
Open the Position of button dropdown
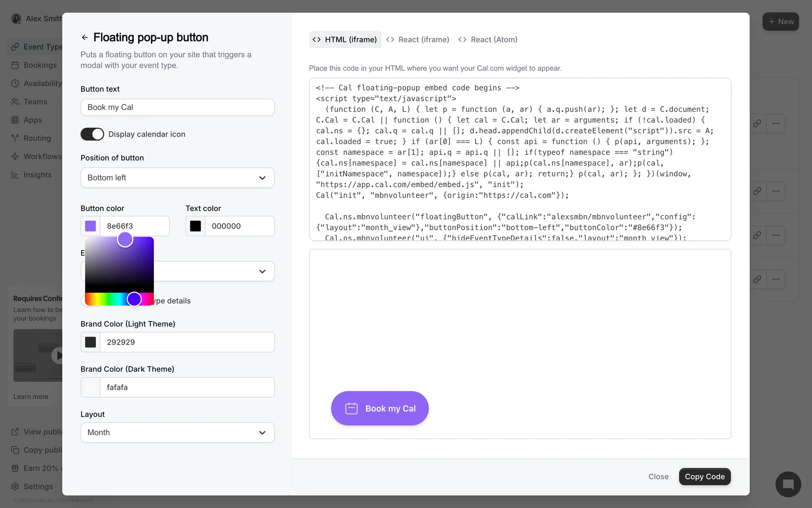177,178
